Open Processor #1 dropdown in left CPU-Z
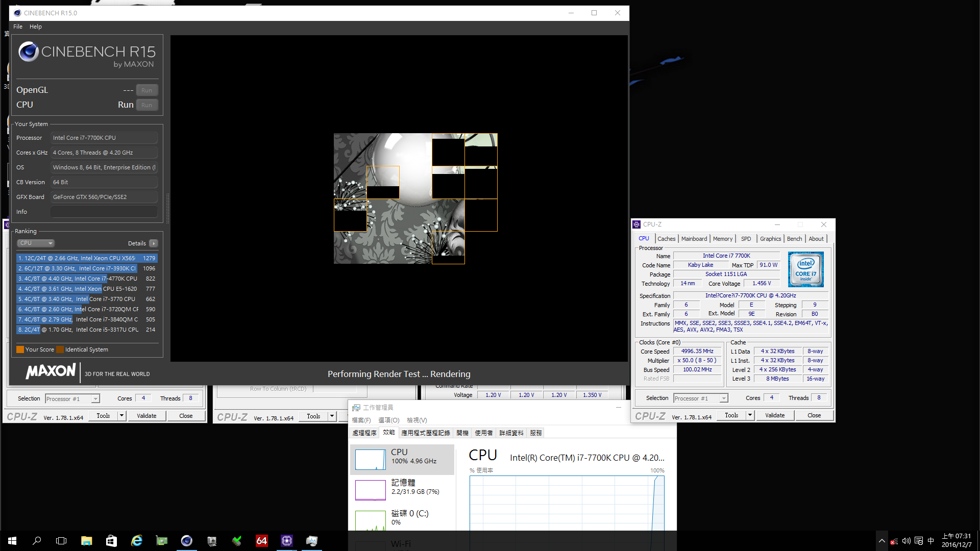The image size is (980, 551). pyautogui.click(x=72, y=399)
